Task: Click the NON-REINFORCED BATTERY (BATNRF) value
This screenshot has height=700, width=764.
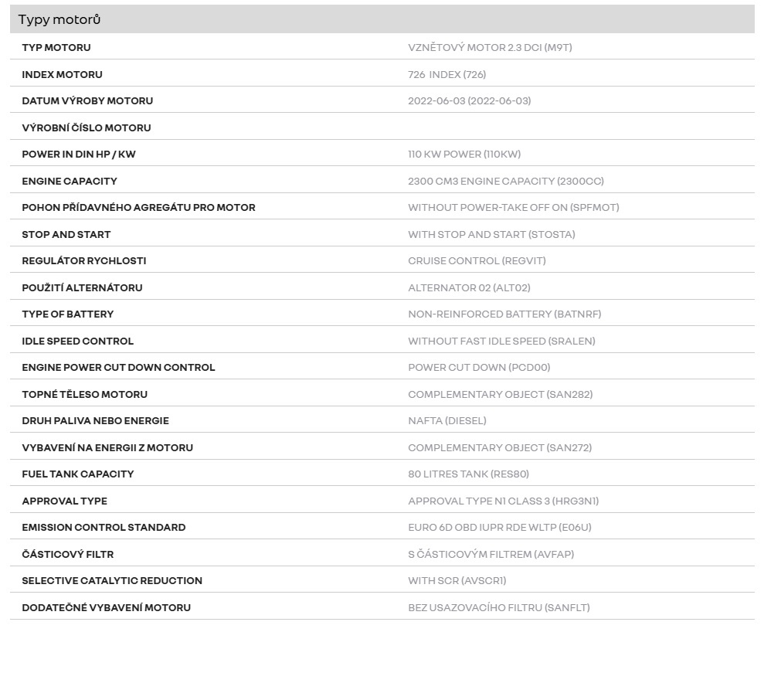Action: point(504,314)
